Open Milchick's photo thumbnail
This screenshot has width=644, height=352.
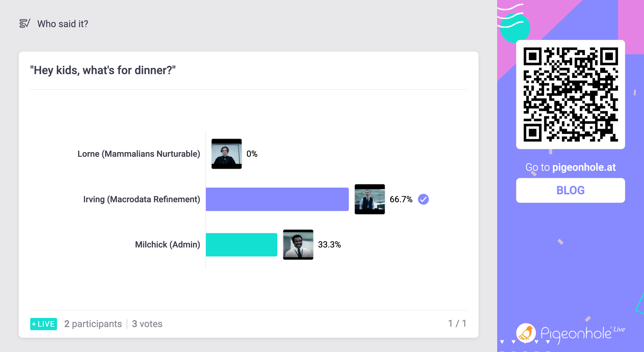pyautogui.click(x=298, y=245)
